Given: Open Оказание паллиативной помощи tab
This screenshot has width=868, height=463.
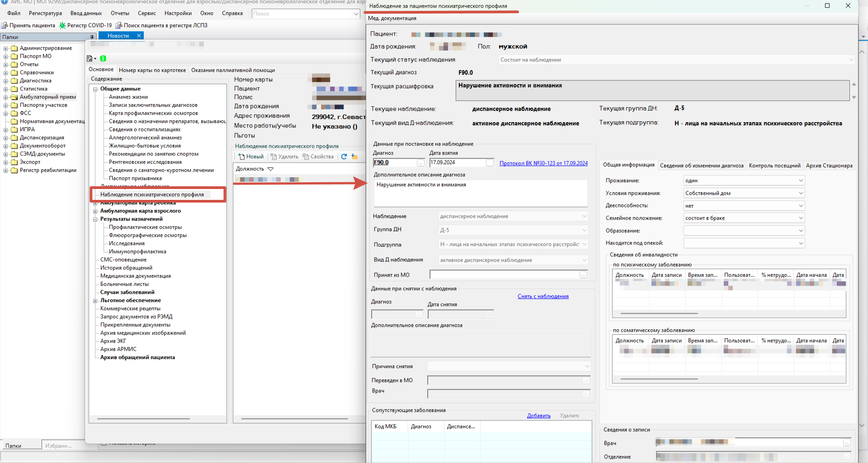Looking at the screenshot, I should (233, 70).
